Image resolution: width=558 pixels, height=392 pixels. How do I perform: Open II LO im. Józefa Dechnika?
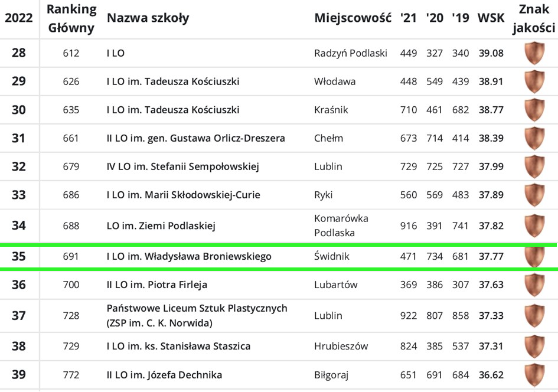click(164, 375)
